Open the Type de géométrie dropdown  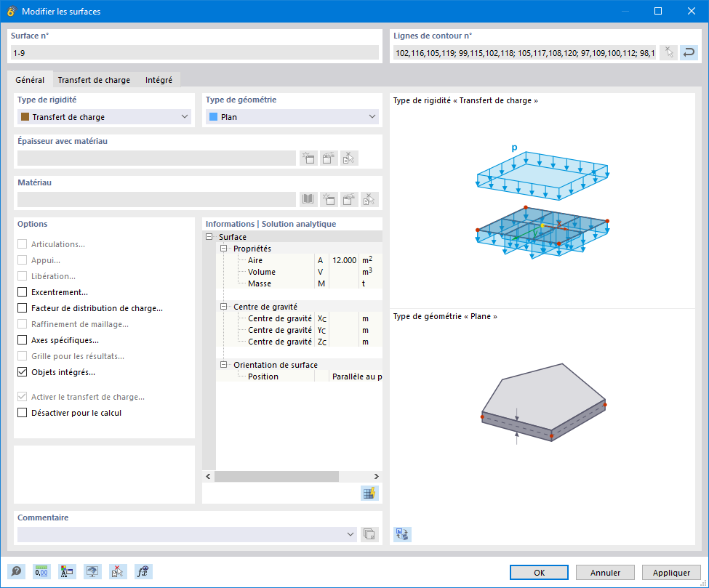point(292,116)
